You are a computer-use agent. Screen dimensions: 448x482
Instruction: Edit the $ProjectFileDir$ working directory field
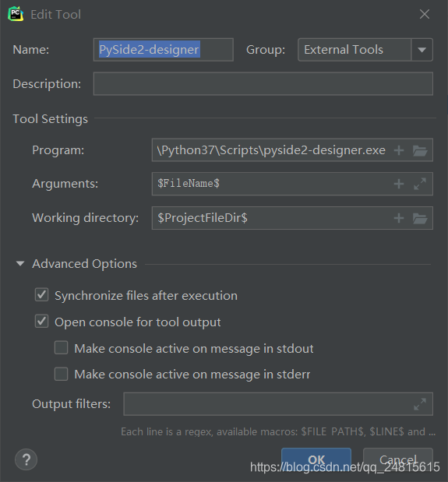click(292, 218)
